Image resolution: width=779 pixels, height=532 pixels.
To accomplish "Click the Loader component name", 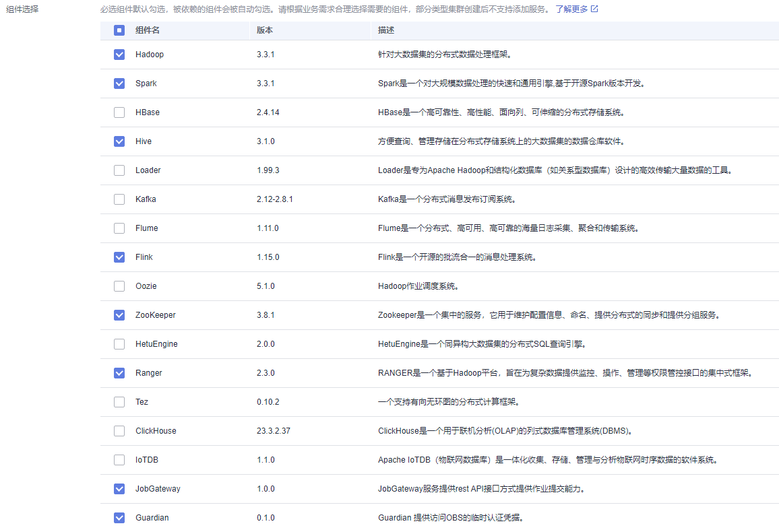I will click(x=148, y=170).
